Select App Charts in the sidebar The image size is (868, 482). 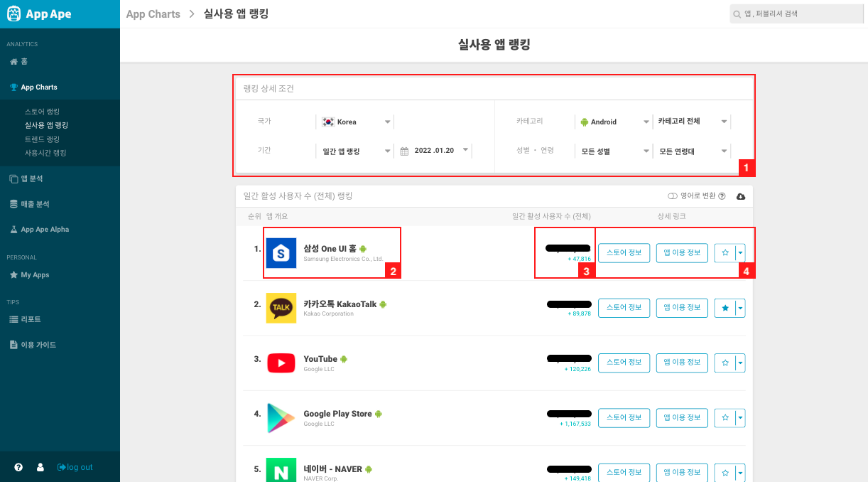click(33, 87)
